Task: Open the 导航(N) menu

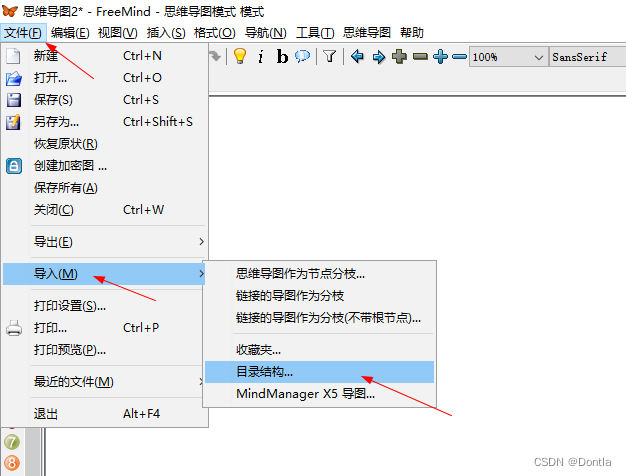Action: point(266,33)
